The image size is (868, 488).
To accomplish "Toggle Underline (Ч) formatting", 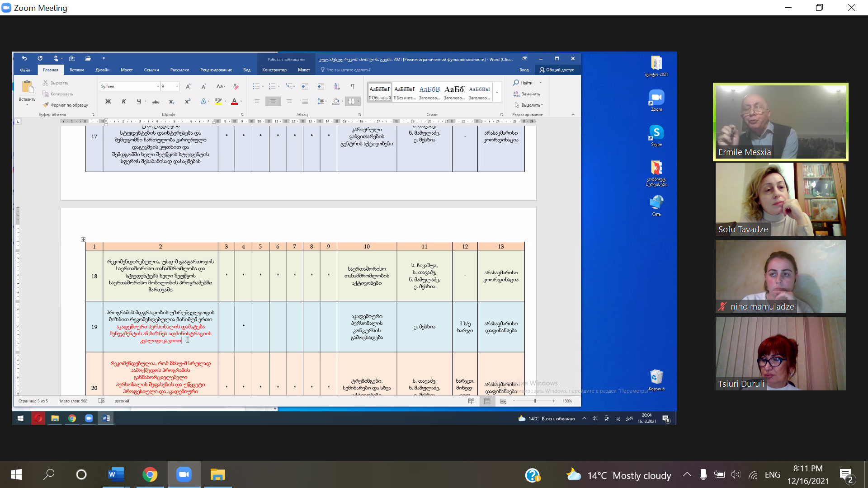I will click(x=139, y=102).
